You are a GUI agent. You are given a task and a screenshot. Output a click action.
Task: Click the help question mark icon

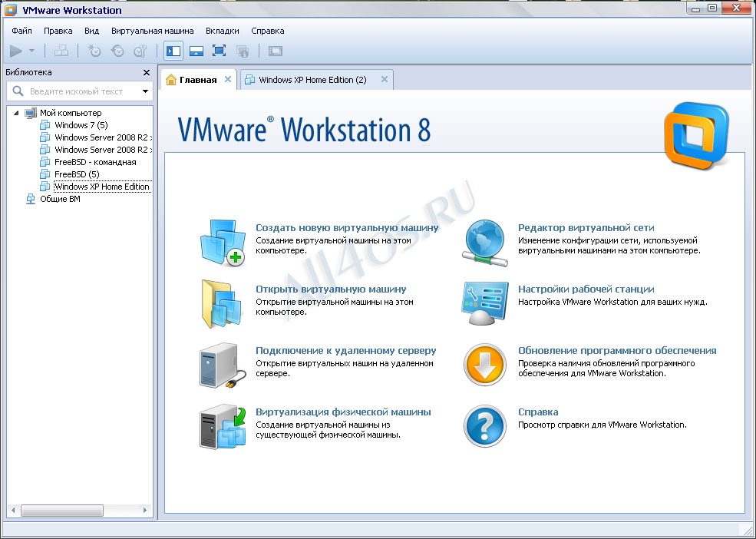coord(485,426)
